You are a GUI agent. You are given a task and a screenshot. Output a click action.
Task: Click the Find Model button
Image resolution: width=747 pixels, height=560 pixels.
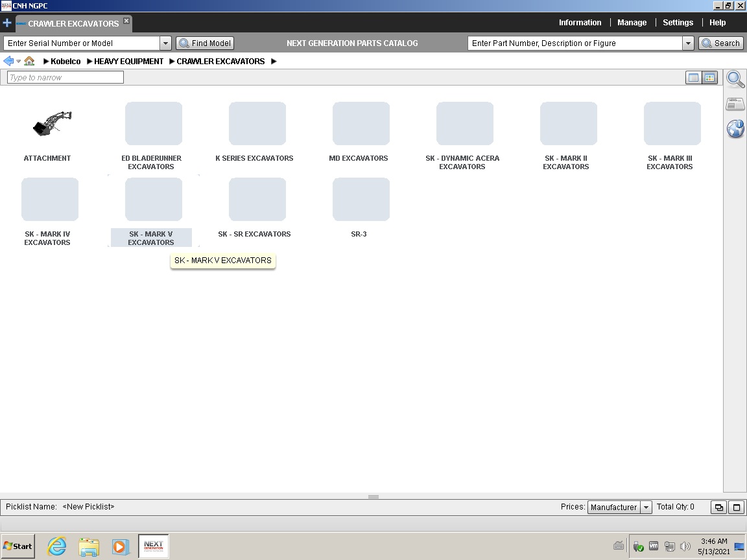[205, 43]
